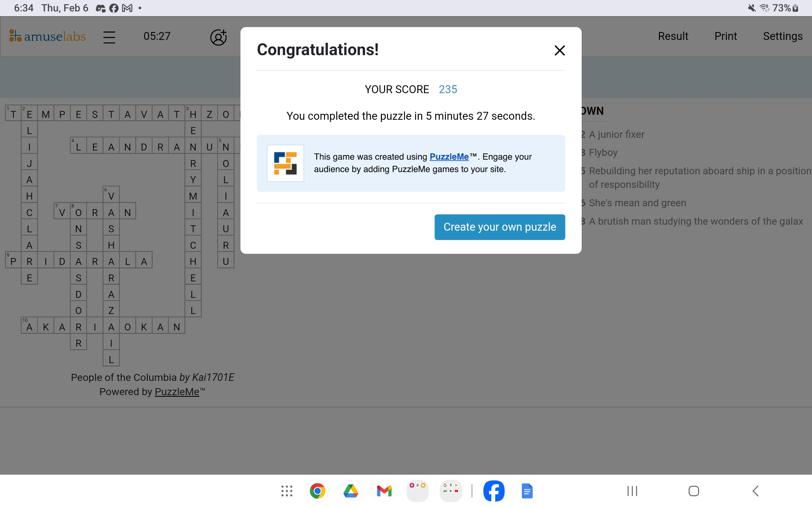Select Print in the top bar
The image size is (812, 507).
(x=725, y=36)
